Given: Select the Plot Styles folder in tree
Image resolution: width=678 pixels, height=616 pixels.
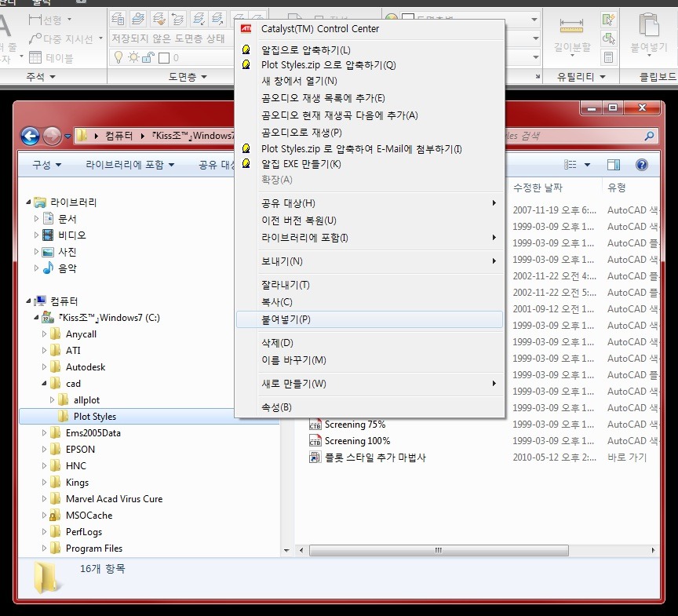Looking at the screenshot, I should [95, 416].
